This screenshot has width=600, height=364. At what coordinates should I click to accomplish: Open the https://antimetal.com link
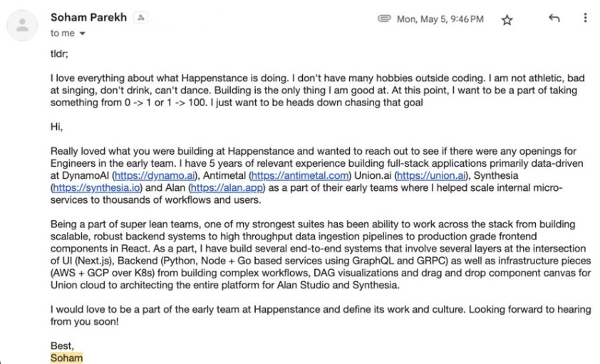(x=302, y=175)
